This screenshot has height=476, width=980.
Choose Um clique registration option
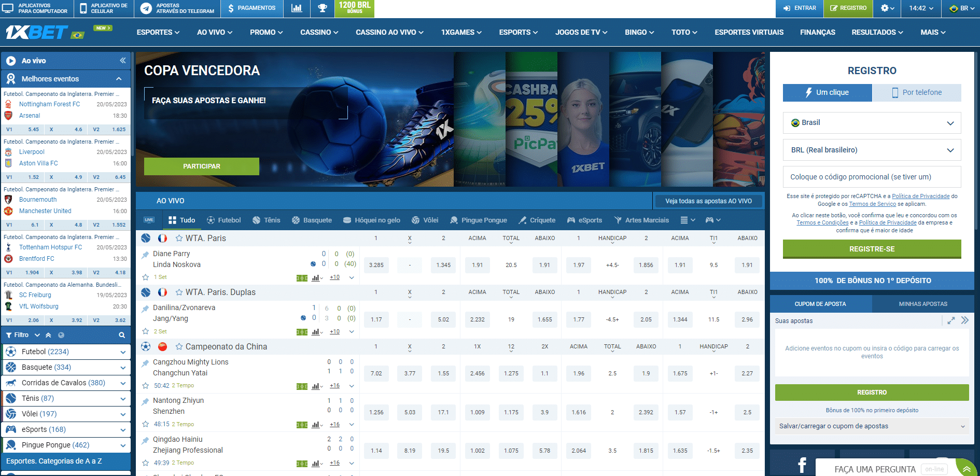click(x=828, y=92)
